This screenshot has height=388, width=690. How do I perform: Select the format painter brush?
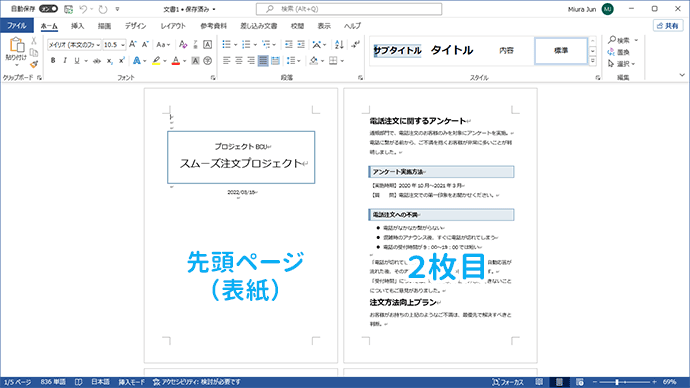pyautogui.click(x=34, y=65)
